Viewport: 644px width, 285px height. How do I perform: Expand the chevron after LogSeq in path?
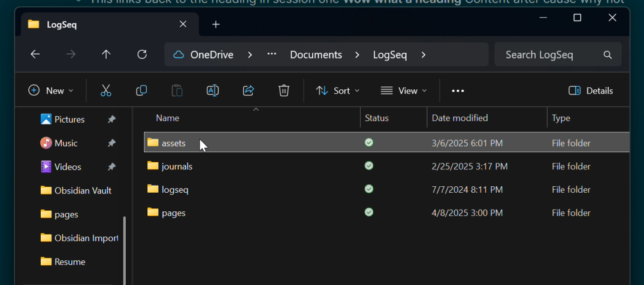[424, 54]
